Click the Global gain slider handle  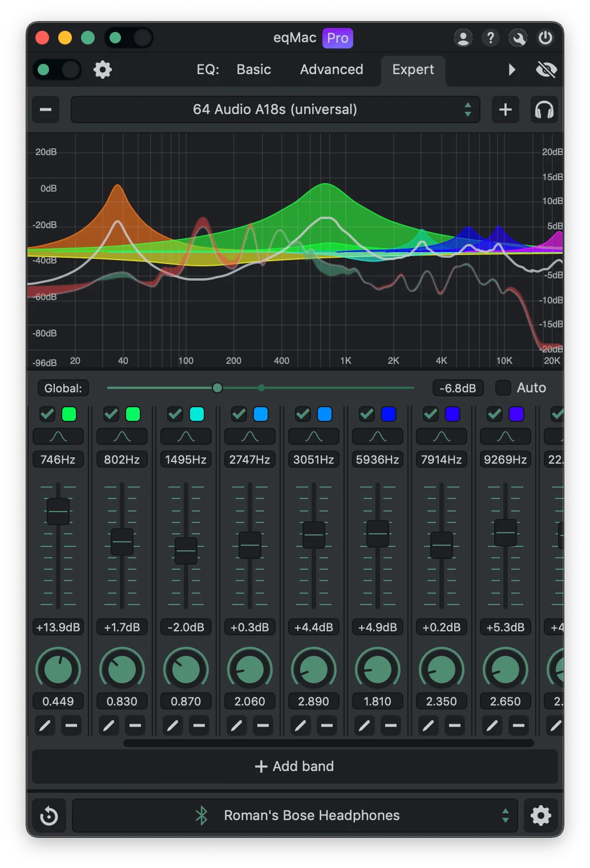pos(217,388)
